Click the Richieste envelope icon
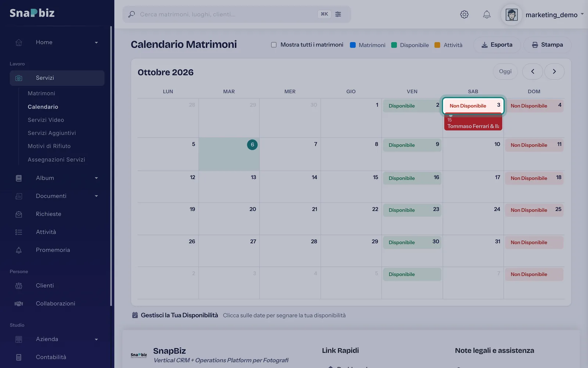This screenshot has height=368, width=588. point(19,214)
